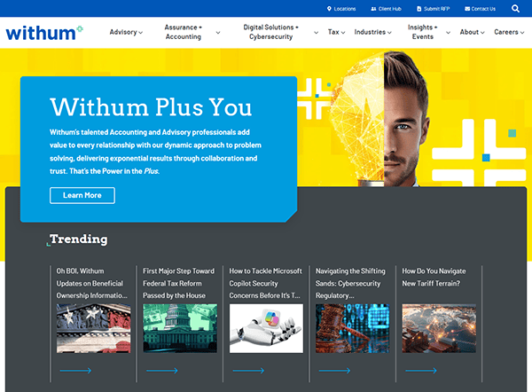Image resolution: width=532 pixels, height=392 pixels.
Task: Expand the Assurance + Accounting chevron
Action: [x=218, y=33]
